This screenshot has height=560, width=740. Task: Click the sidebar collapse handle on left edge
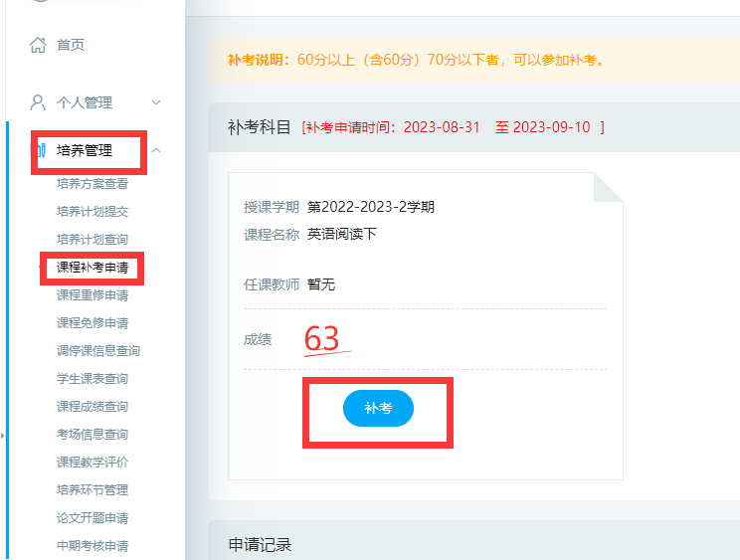[x=2, y=435]
